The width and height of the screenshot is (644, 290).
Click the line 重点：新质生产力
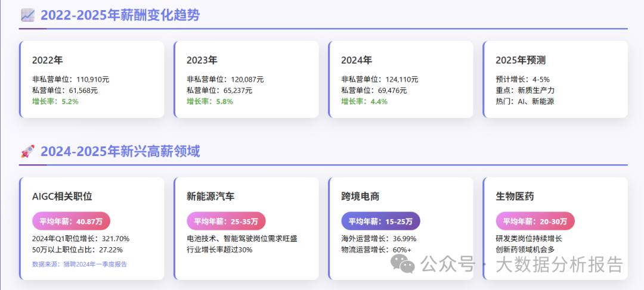coord(525,91)
